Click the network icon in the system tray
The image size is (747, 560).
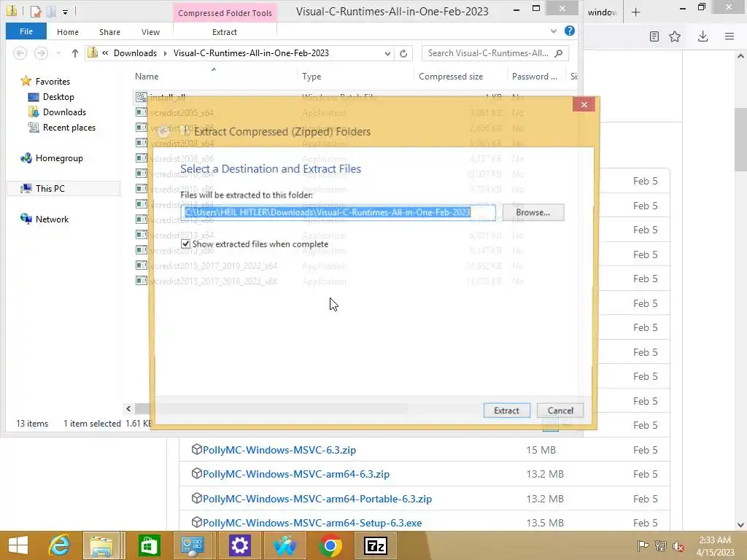point(661,545)
